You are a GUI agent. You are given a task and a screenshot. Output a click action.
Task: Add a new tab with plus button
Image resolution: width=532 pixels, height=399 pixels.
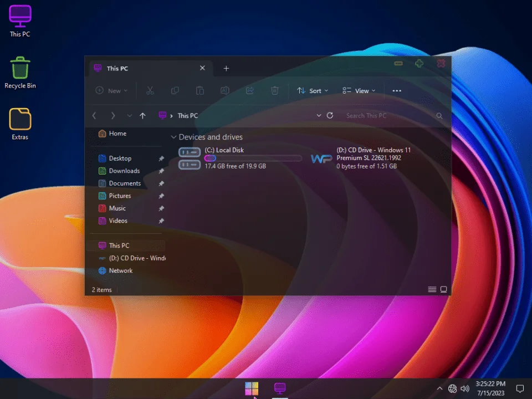click(x=226, y=69)
